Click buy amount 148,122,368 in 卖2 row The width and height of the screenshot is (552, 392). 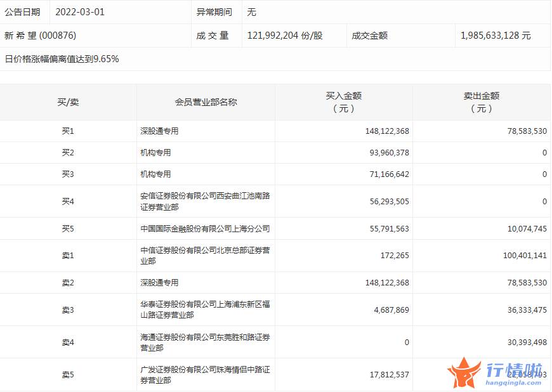387,283
